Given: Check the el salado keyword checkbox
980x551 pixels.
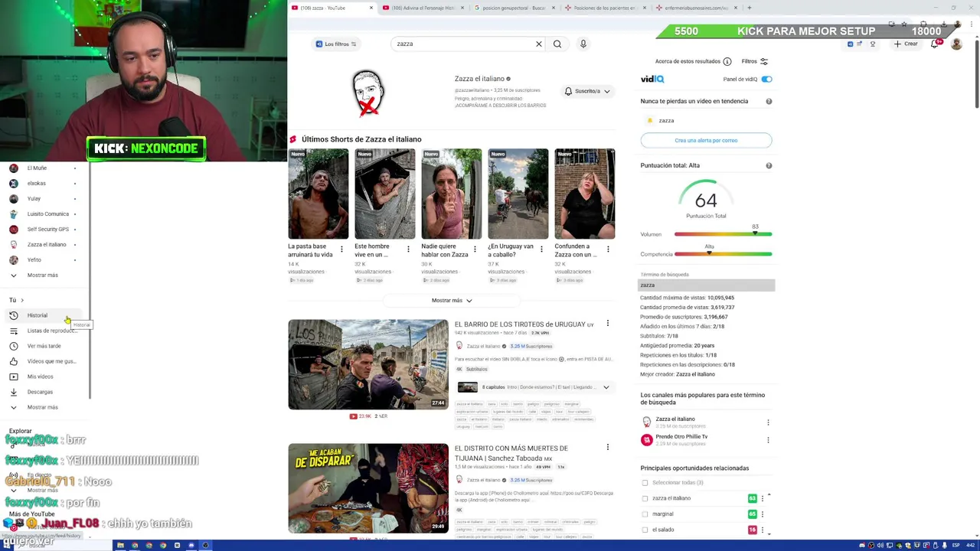Looking at the screenshot, I should coord(645,530).
